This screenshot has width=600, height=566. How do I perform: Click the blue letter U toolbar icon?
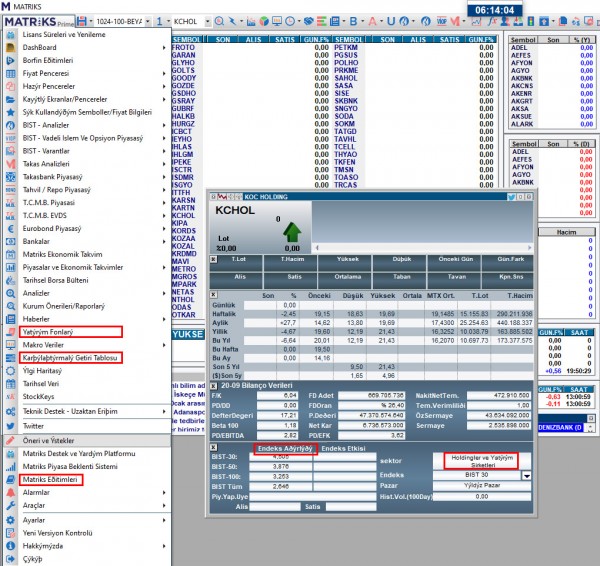pyautogui.click(x=391, y=21)
